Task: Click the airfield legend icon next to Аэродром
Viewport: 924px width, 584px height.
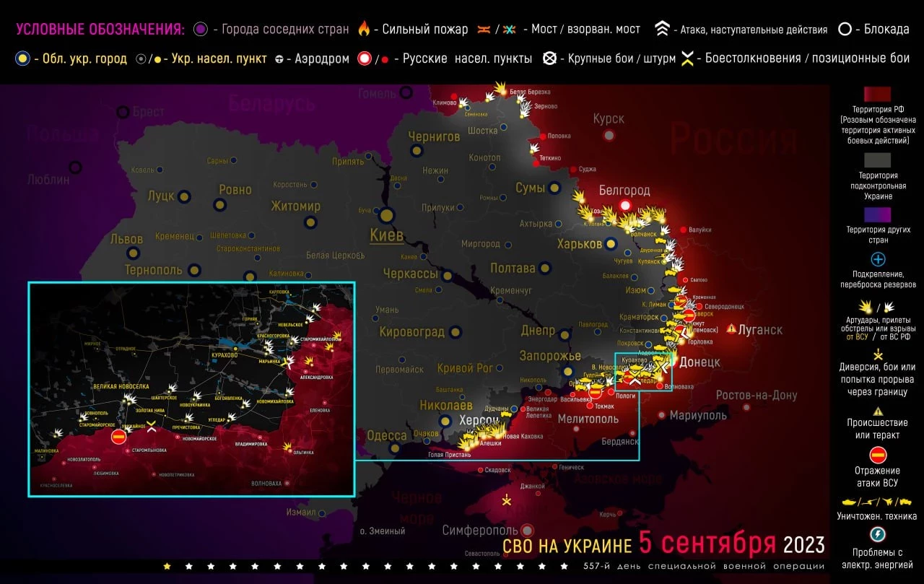Action: coord(279,58)
